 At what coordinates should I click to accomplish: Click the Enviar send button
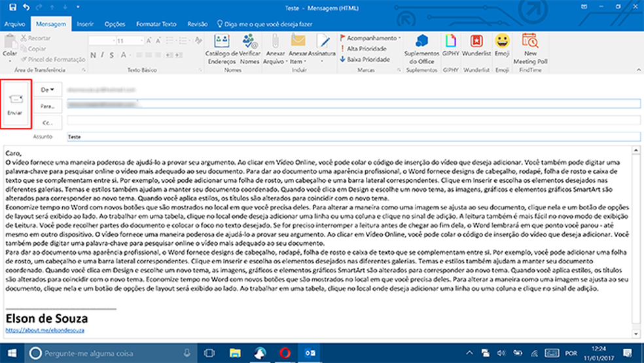tap(15, 104)
